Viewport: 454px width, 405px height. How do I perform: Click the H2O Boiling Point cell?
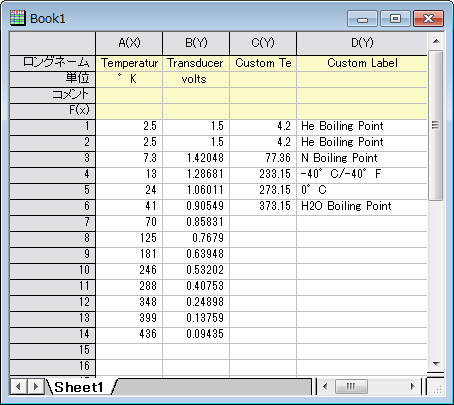362,207
